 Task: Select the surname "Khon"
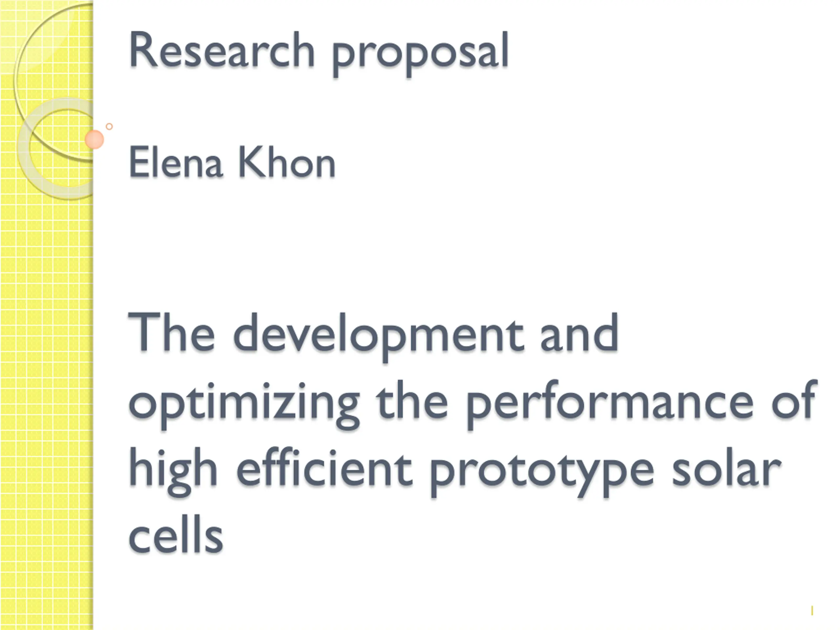[x=287, y=162]
